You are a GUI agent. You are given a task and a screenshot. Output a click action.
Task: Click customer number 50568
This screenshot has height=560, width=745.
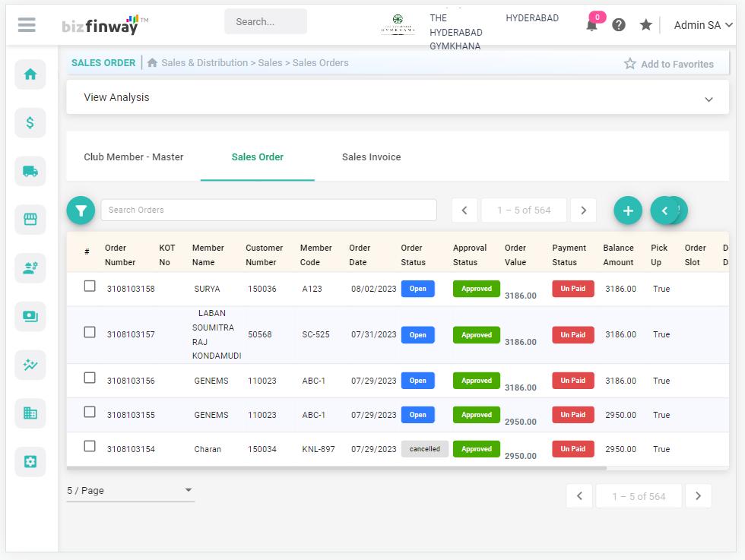[260, 335]
